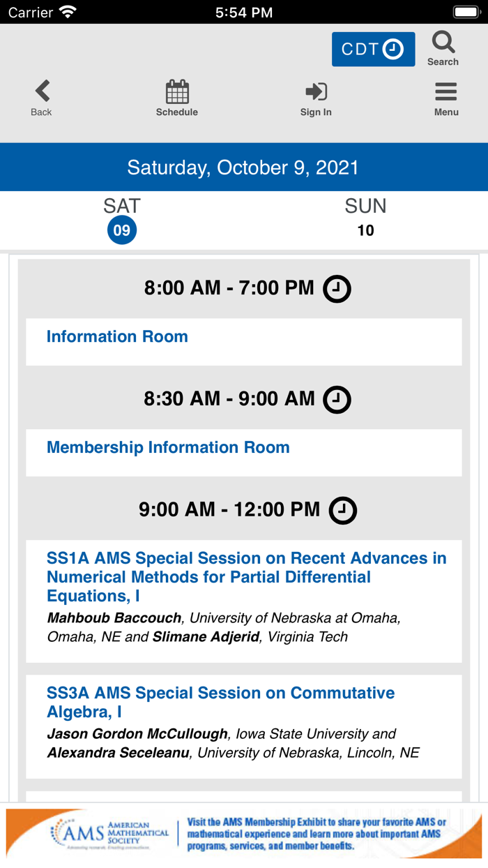Screen dimensions: 488x868
Task: Tap the AMS Membership Exhibit banner
Action: (317, 834)
